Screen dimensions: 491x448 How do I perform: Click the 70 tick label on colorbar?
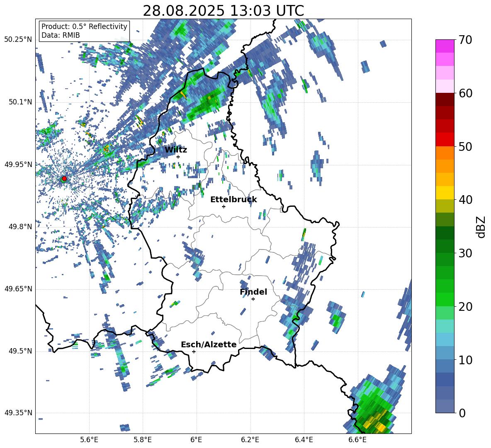pos(465,40)
